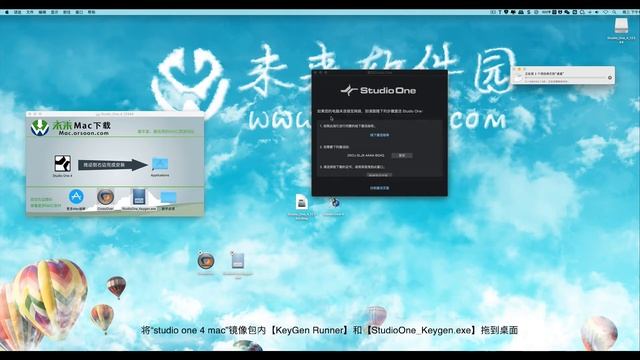This screenshot has width=640, height=360.
Task: Click the blue App Store-style icon in installer
Action: [76, 197]
